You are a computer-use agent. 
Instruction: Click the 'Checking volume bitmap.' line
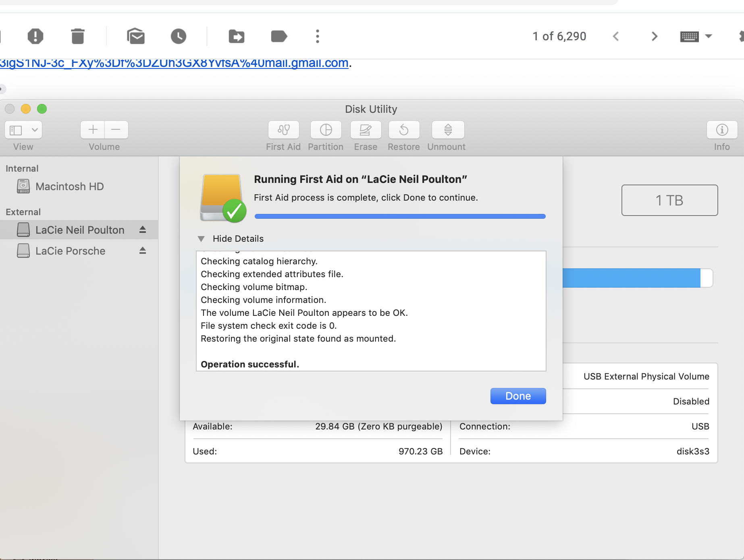[254, 287]
